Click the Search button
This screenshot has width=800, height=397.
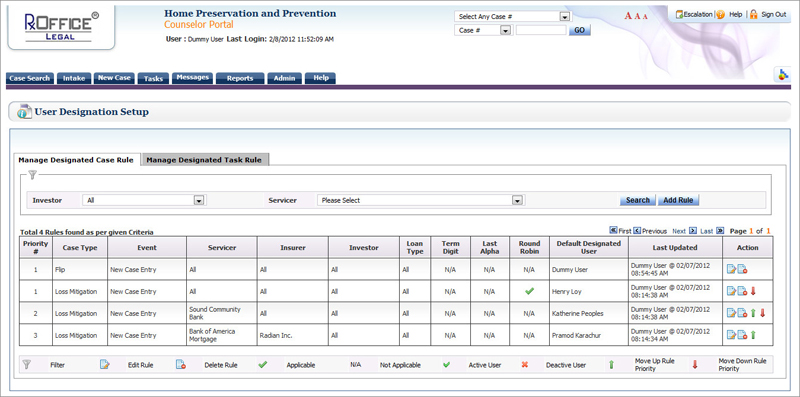[638, 200]
